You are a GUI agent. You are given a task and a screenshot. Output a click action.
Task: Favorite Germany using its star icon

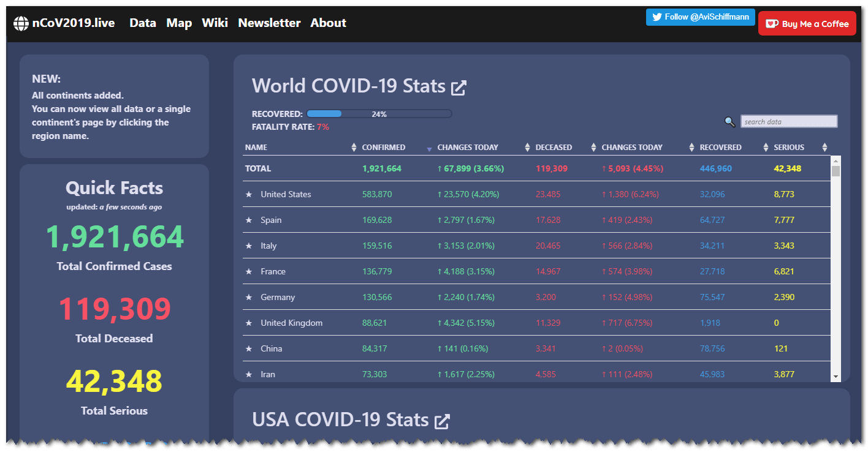pos(249,297)
